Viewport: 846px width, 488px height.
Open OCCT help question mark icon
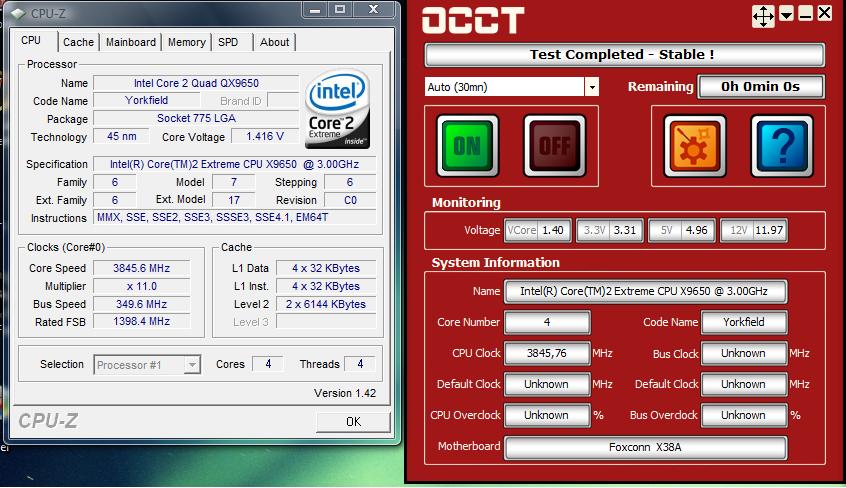(782, 146)
